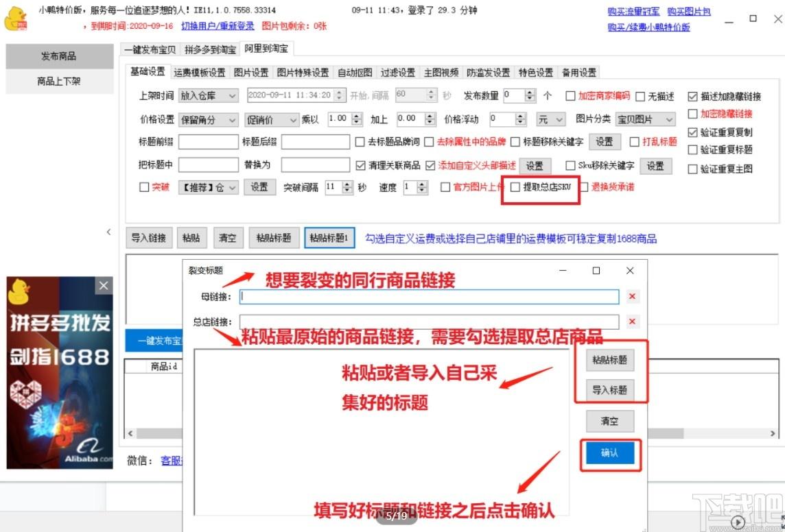This screenshot has width=785, height=532.
Task: Close the 拼多多批发 ad banner
Action: (x=104, y=285)
